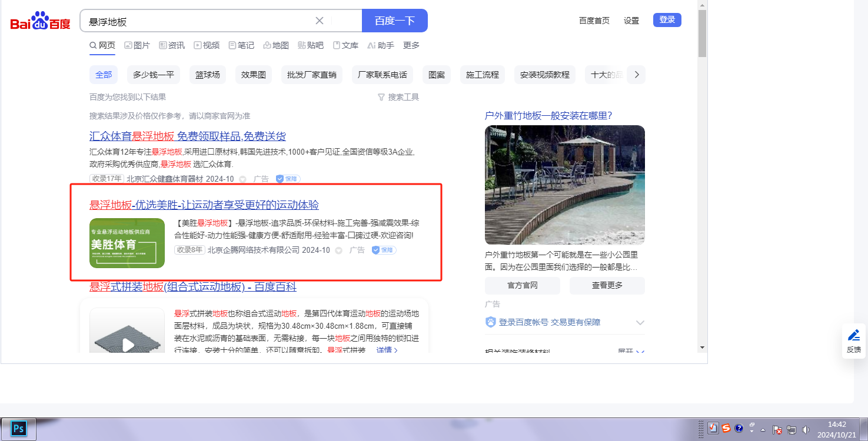This screenshot has width=868, height=441.
Task: Click the Baidu logo
Action: (x=40, y=21)
